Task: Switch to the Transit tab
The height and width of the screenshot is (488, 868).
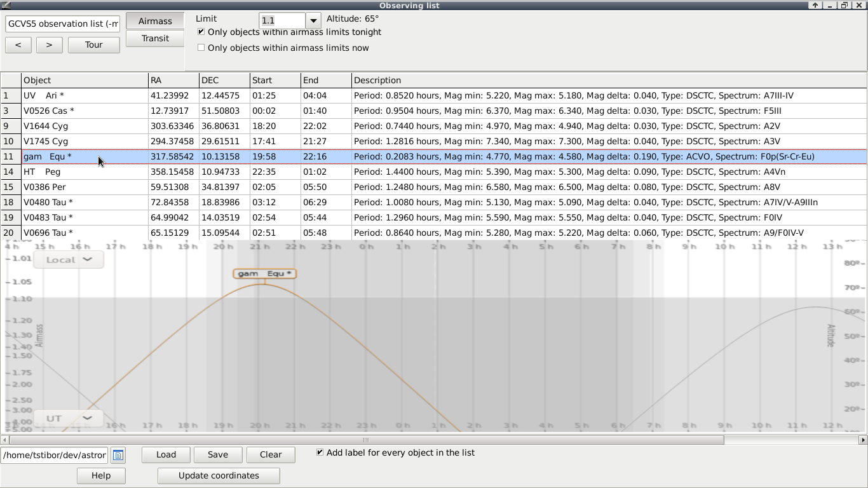Action: (155, 38)
